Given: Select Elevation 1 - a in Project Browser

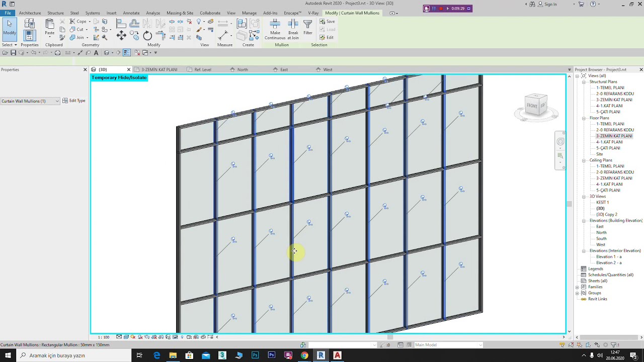Looking at the screenshot, I should pos(609,257).
